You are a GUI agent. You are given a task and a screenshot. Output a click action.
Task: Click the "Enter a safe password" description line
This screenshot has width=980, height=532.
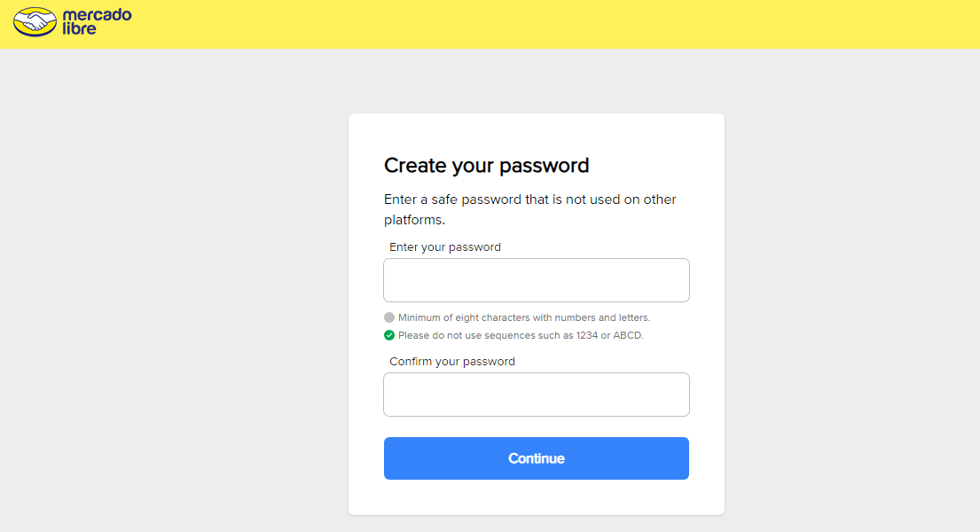pyautogui.click(x=529, y=199)
